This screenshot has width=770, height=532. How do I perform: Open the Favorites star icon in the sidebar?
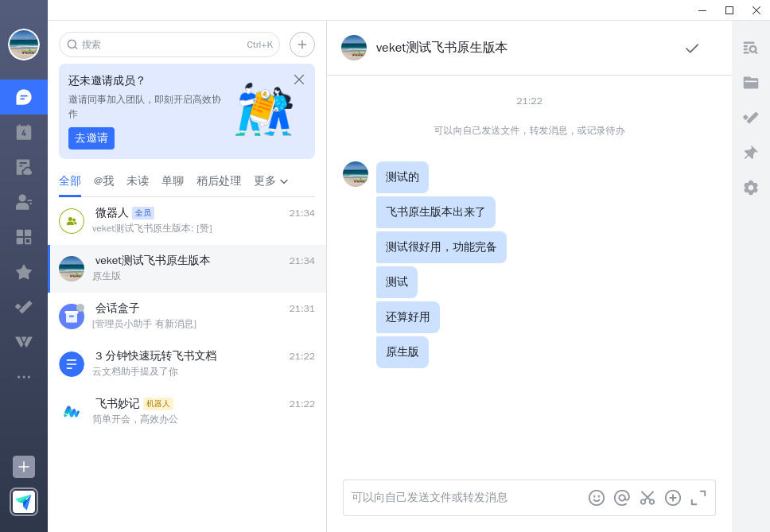pyautogui.click(x=24, y=272)
